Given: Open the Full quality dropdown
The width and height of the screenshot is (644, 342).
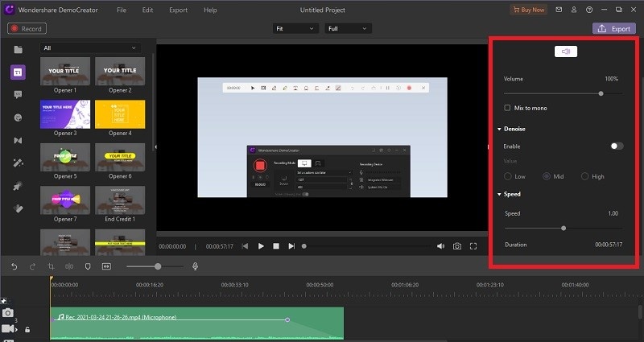Looking at the screenshot, I should [x=348, y=29].
